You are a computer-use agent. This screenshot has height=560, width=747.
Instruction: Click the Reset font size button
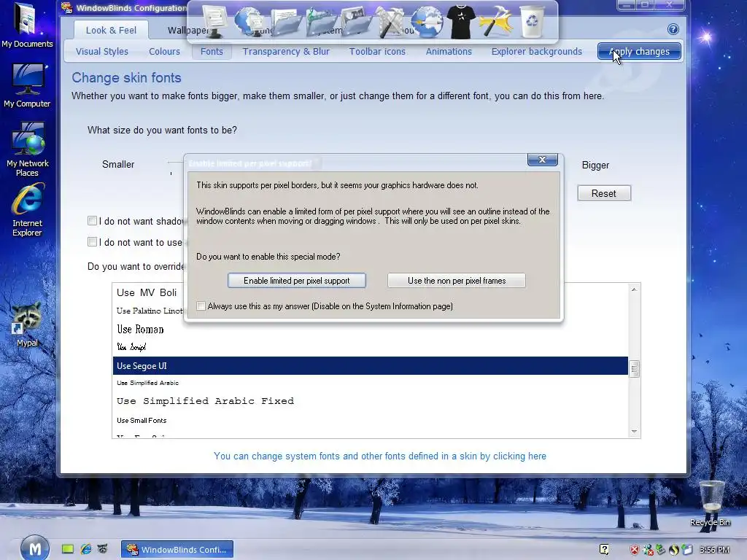(x=604, y=193)
